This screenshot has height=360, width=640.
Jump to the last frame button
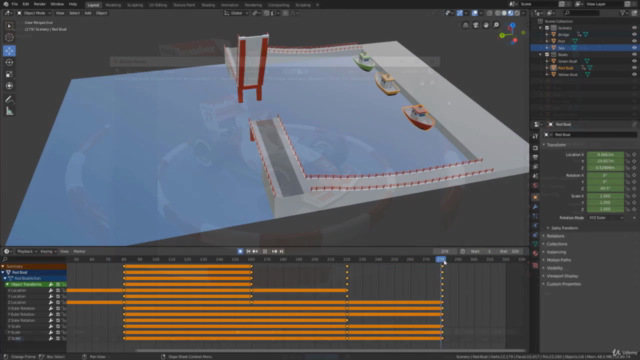pos(281,251)
